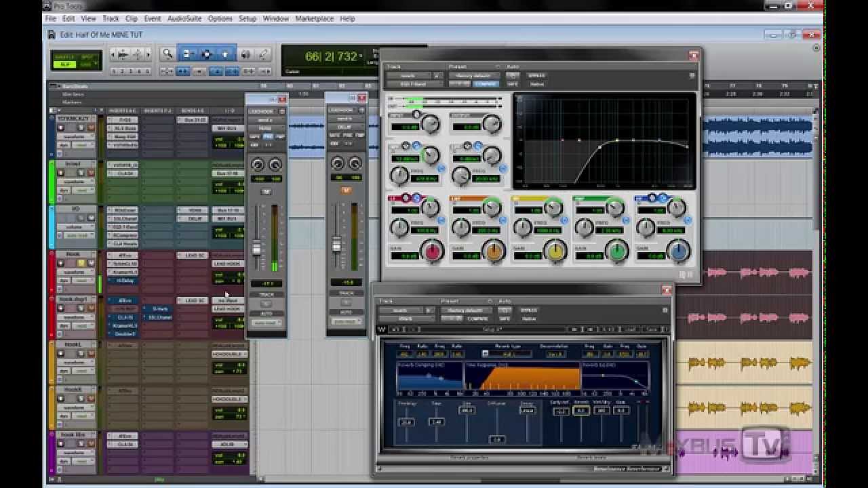Open waveform view selector on first track
868x488 pixels.
pyautogui.click(x=75, y=137)
